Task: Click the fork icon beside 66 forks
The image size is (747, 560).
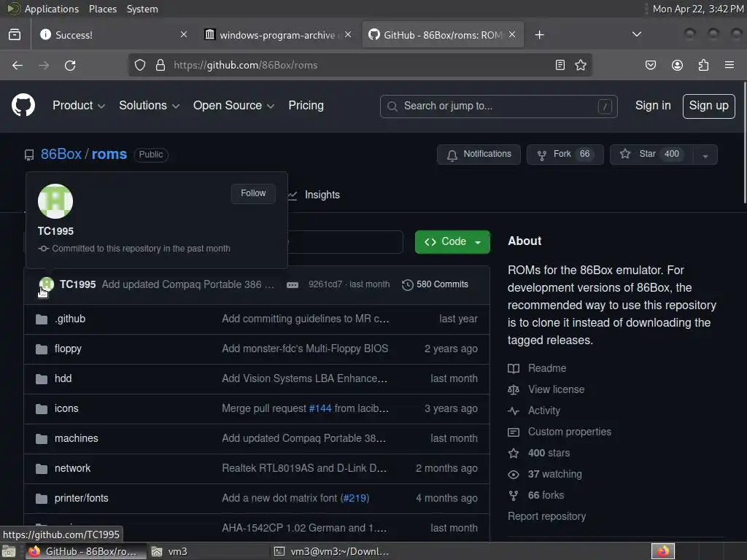Action: pyautogui.click(x=514, y=496)
